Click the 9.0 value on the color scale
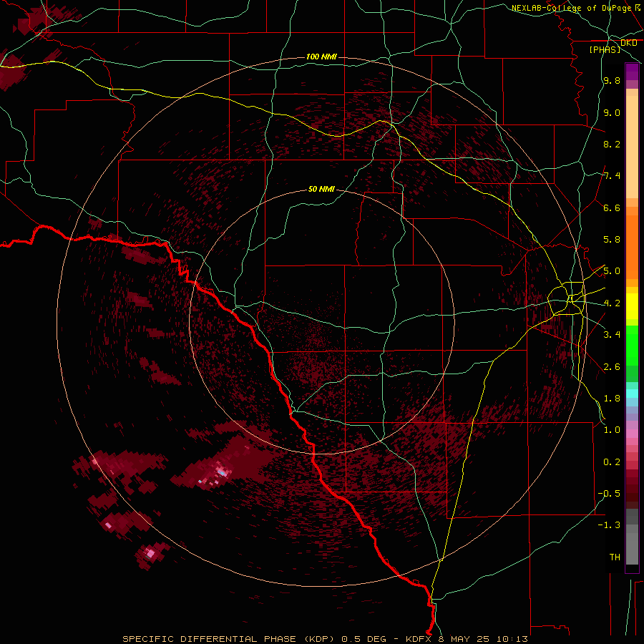The height and width of the screenshot is (644, 644). tap(612, 112)
